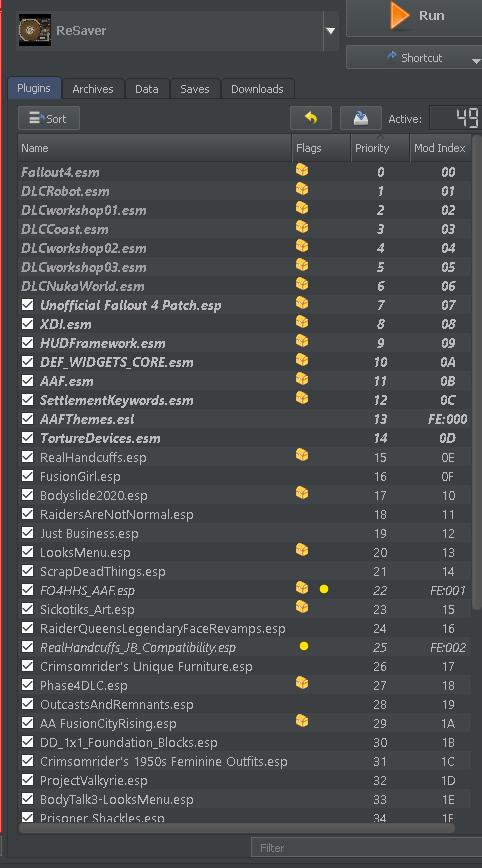Screen dimensions: 482x868
Task: Click the plugin list horizontal scrollbar
Action: (236, 828)
